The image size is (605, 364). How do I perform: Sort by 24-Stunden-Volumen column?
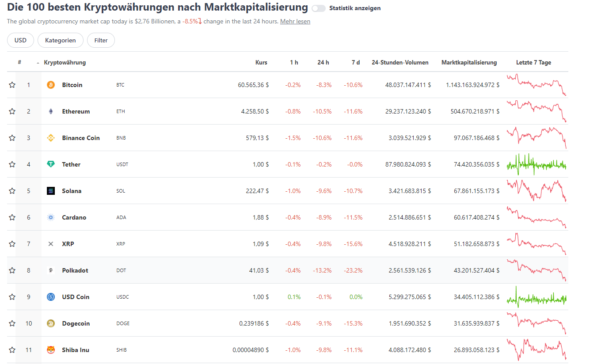click(x=400, y=62)
